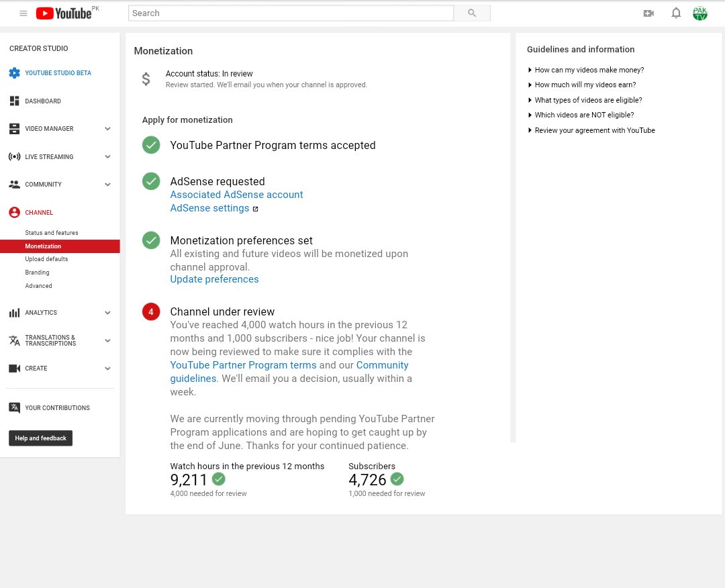Open YouTube Studio Beta label
The width and height of the screenshot is (725, 588).
[x=58, y=73]
